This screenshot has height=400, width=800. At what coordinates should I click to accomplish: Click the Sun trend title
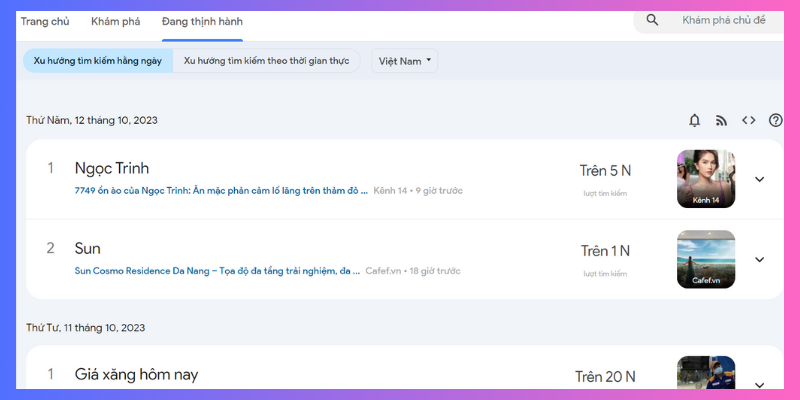point(87,248)
